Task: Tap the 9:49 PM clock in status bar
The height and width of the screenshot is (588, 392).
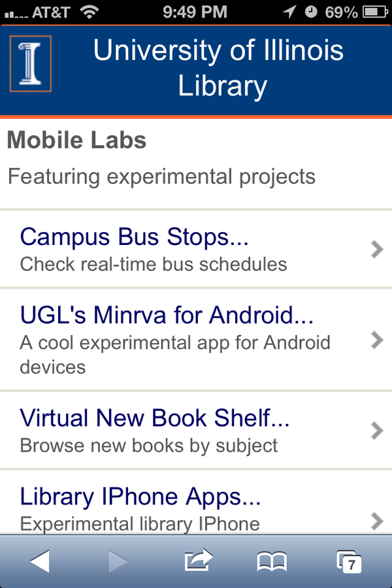Action: point(195,12)
